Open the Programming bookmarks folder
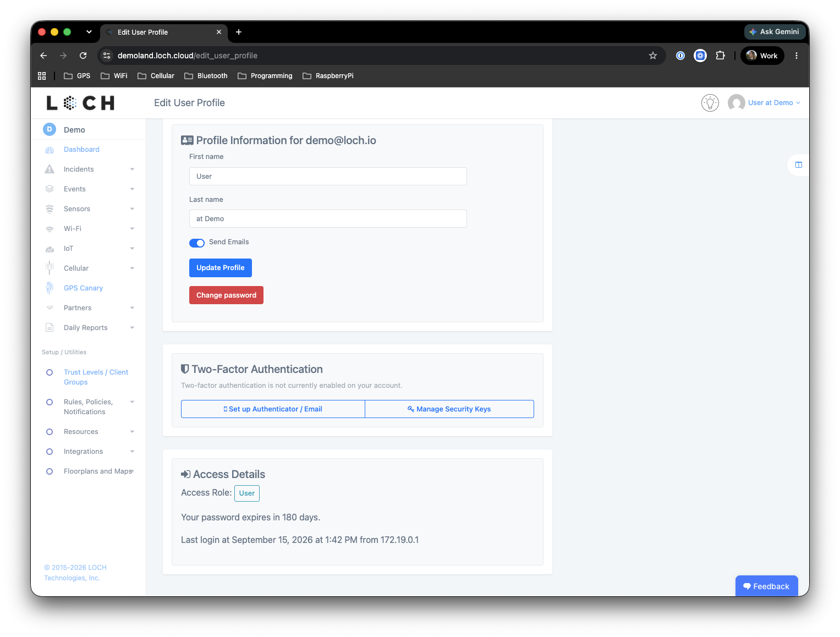 (x=265, y=76)
